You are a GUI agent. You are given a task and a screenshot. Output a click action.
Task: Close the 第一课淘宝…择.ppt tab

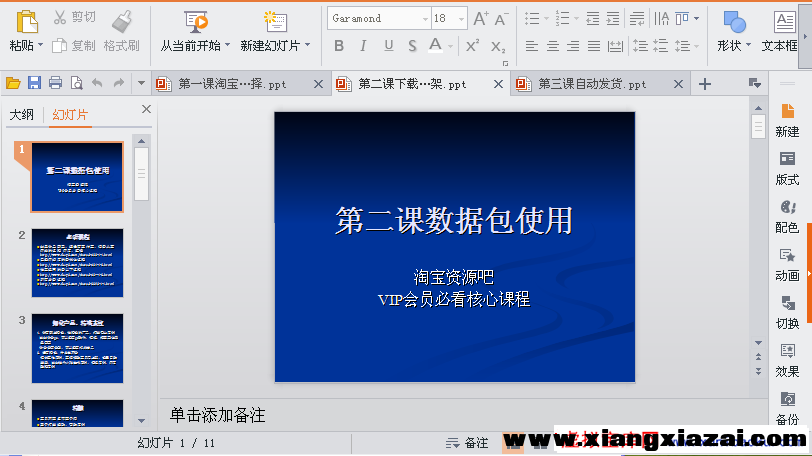pyautogui.click(x=318, y=84)
